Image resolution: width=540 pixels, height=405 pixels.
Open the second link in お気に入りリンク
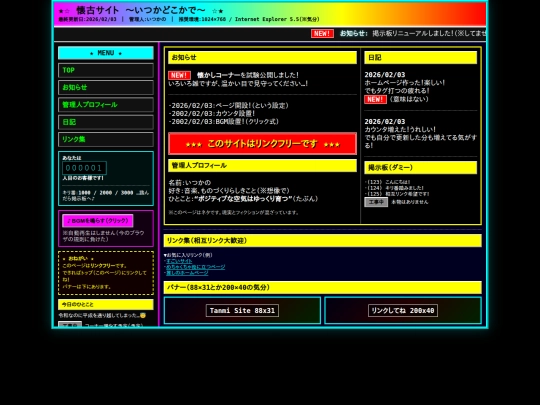196,267
